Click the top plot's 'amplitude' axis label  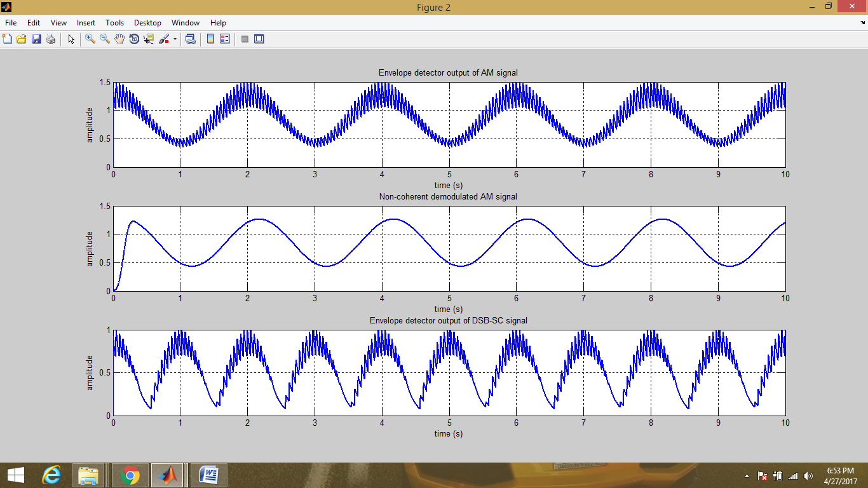(x=90, y=125)
